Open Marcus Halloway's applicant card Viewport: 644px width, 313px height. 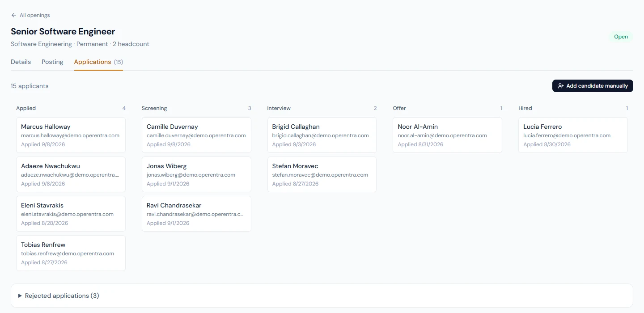pyautogui.click(x=71, y=135)
